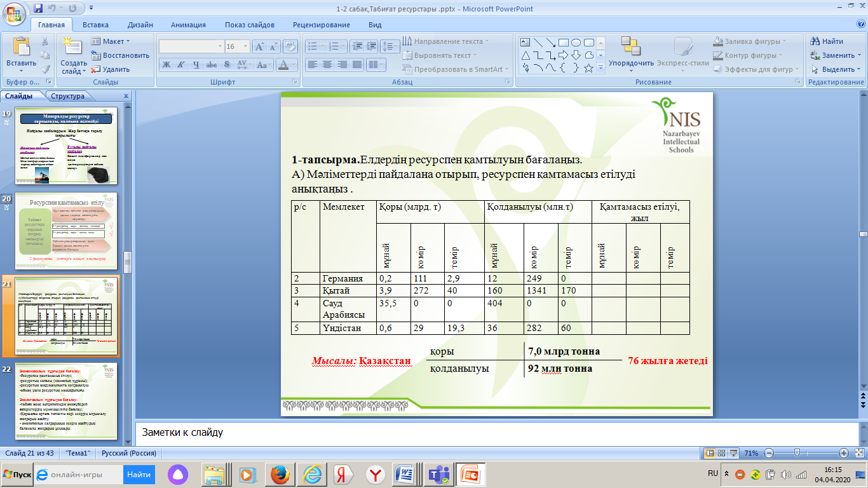Expand the Упорядочить menu
Image resolution: width=868 pixels, height=488 pixels.
tap(631, 53)
